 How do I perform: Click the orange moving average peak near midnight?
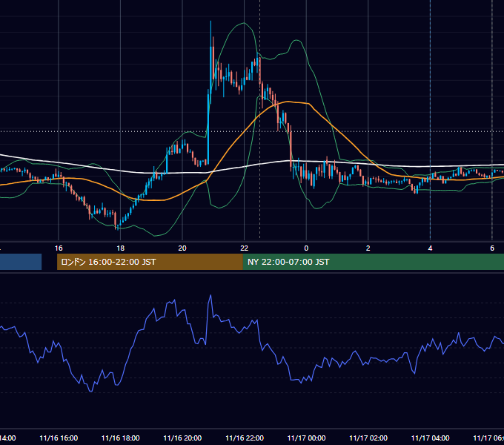coord(288,102)
